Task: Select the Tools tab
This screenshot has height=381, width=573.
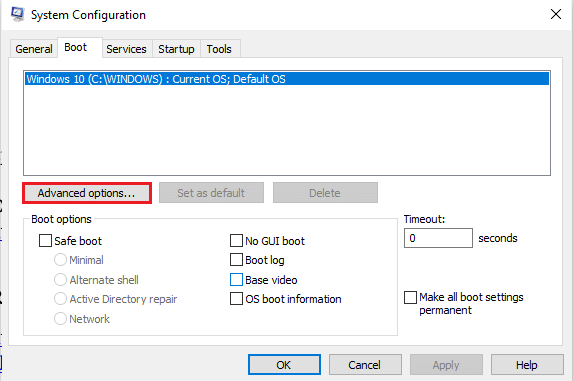Action: [x=219, y=49]
